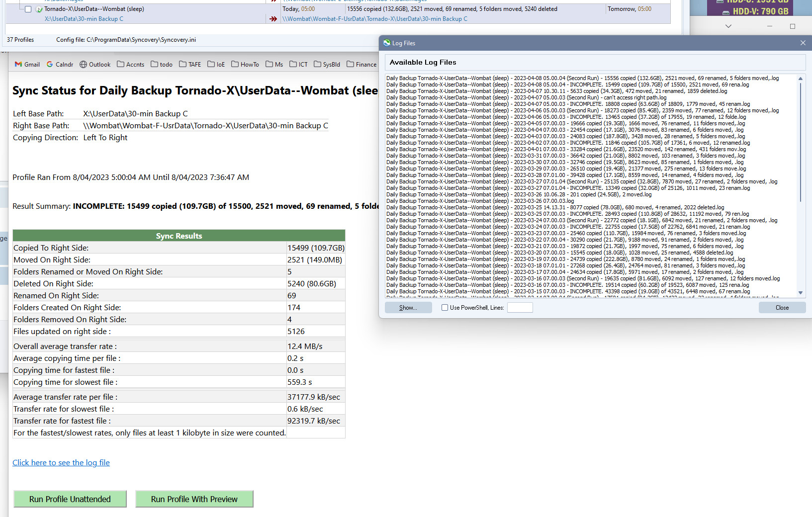Screen dimensions: 812x517
Task: Click the red left-to-right sync direction arrow
Action: coord(273,19)
